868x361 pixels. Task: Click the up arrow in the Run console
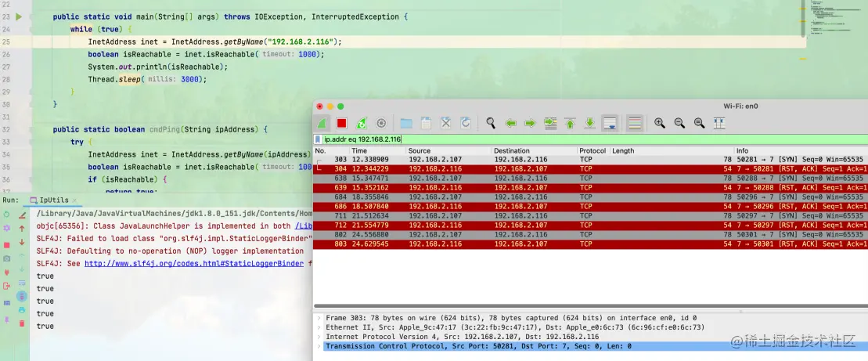click(x=22, y=228)
